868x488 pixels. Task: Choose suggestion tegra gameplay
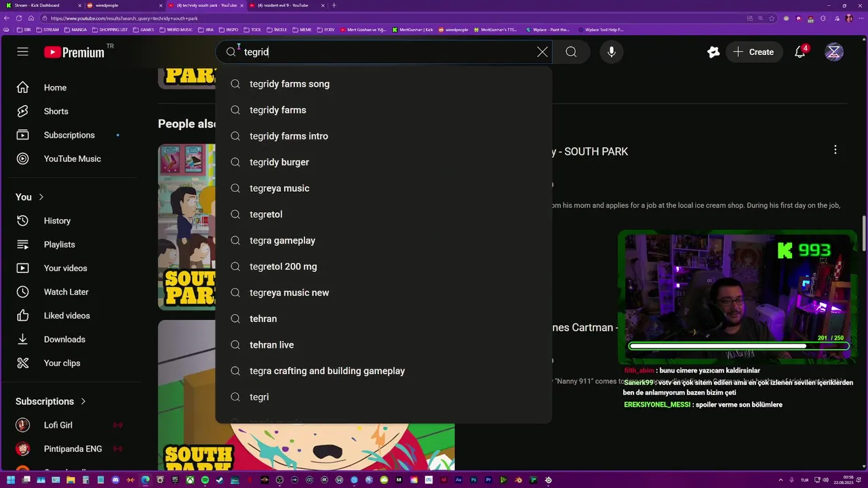click(x=384, y=241)
